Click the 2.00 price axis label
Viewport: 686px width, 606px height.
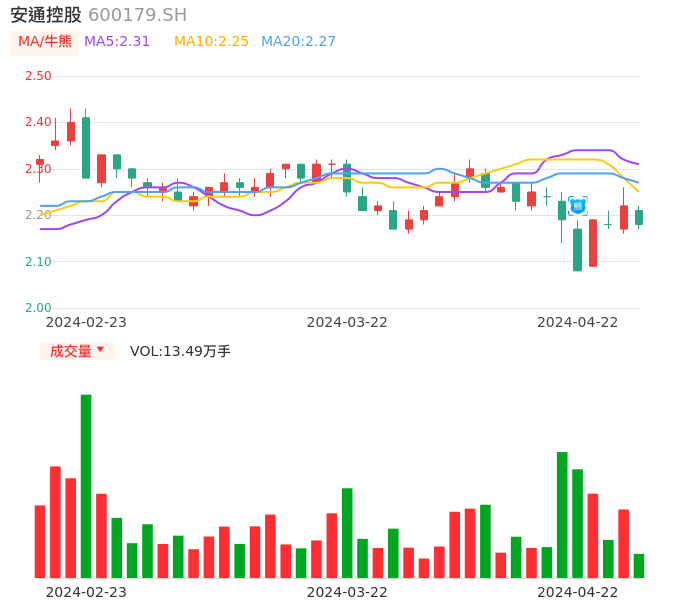click(38, 308)
